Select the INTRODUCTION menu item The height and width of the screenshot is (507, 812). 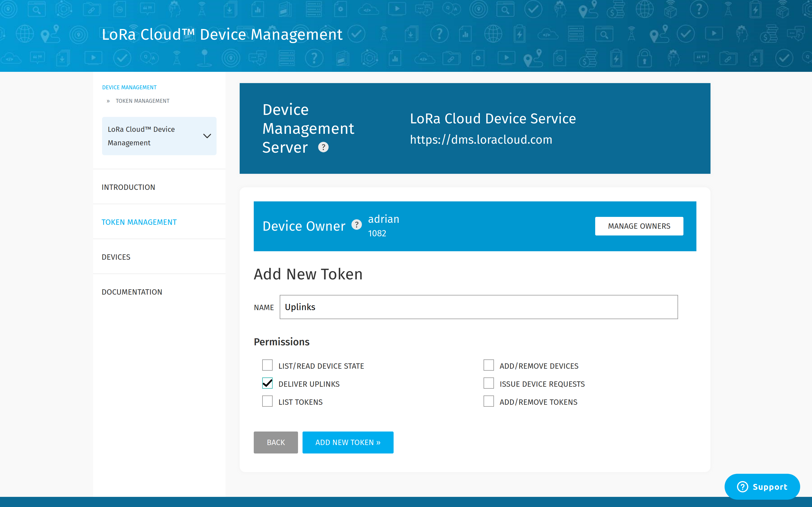pyautogui.click(x=128, y=186)
